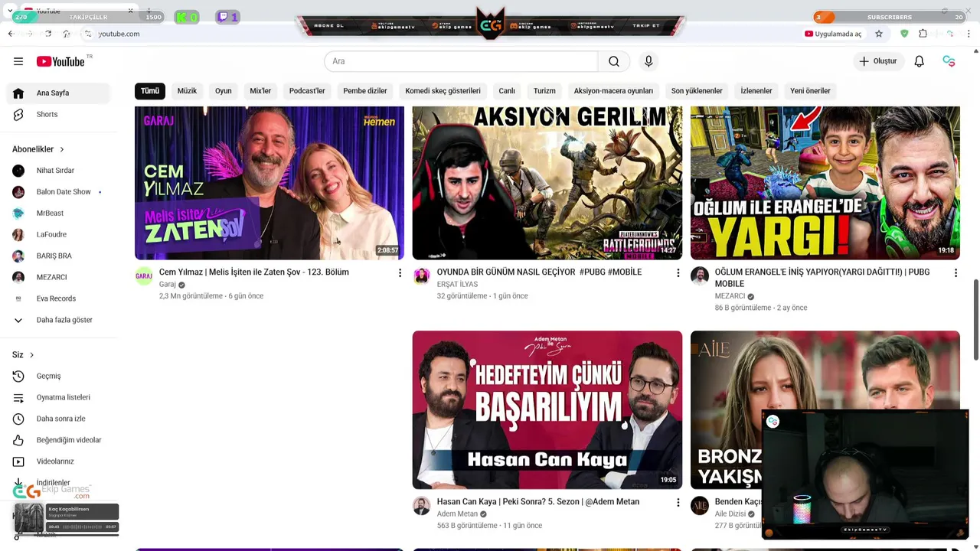Viewport: 980px width, 551px height.
Task: Click the Oluştur create button
Action: [878, 61]
